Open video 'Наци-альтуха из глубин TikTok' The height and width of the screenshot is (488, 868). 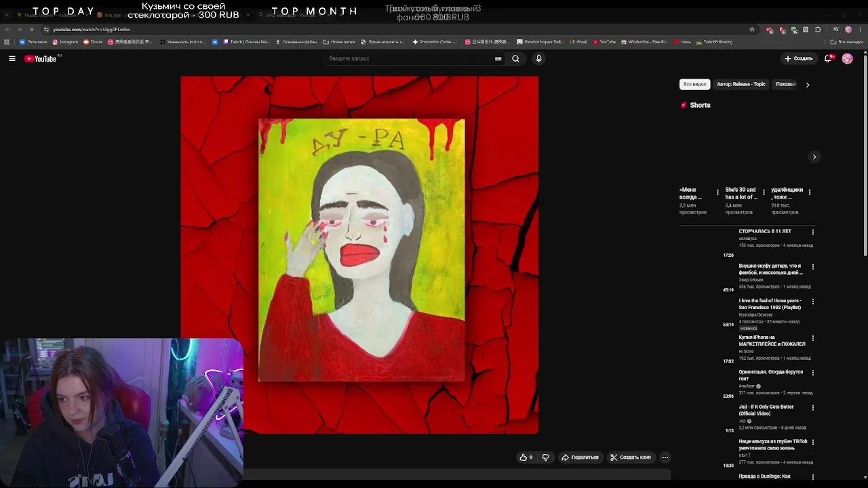(773, 445)
